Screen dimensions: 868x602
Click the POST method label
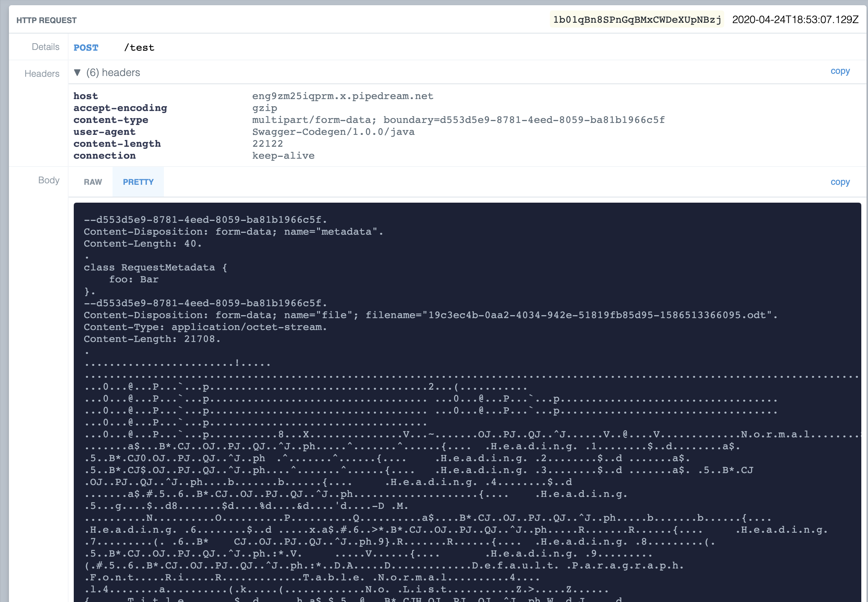click(x=86, y=48)
